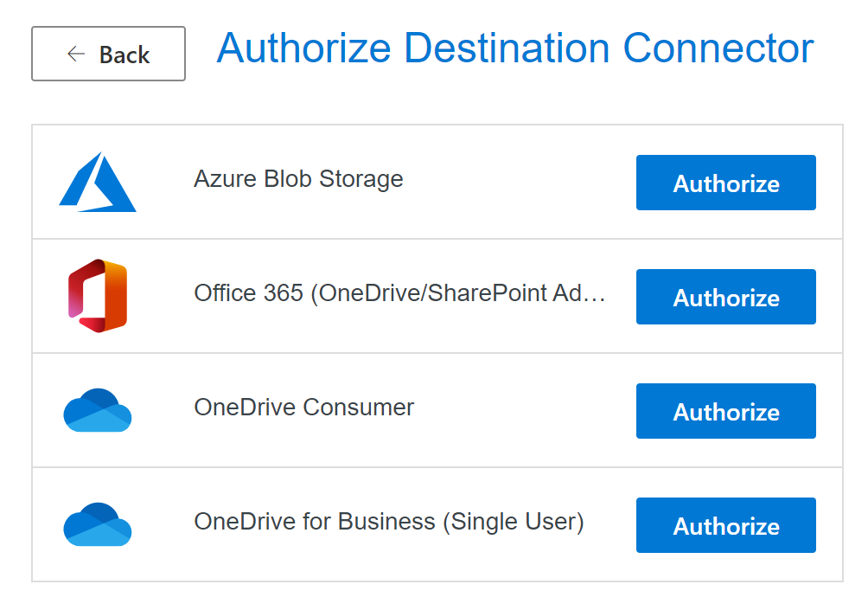Click the "Azure Blob Storage" name text
The height and width of the screenshot is (610, 868).
point(298,179)
